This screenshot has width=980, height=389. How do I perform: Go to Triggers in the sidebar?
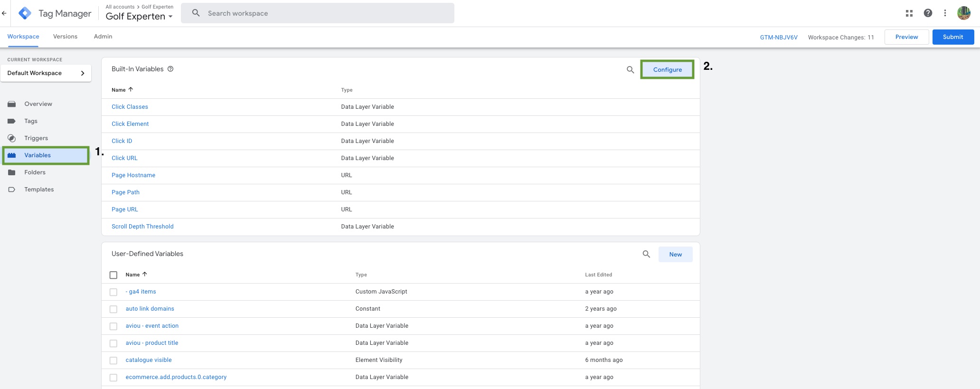tap(36, 138)
